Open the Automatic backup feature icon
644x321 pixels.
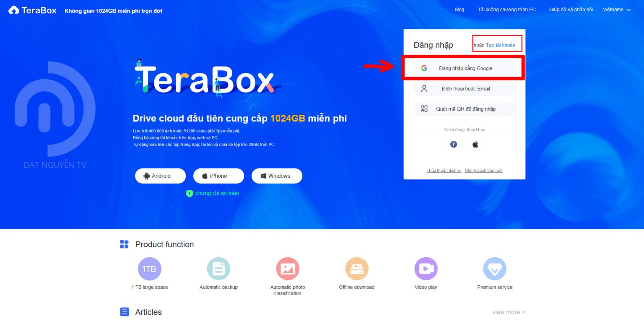pyautogui.click(x=218, y=268)
